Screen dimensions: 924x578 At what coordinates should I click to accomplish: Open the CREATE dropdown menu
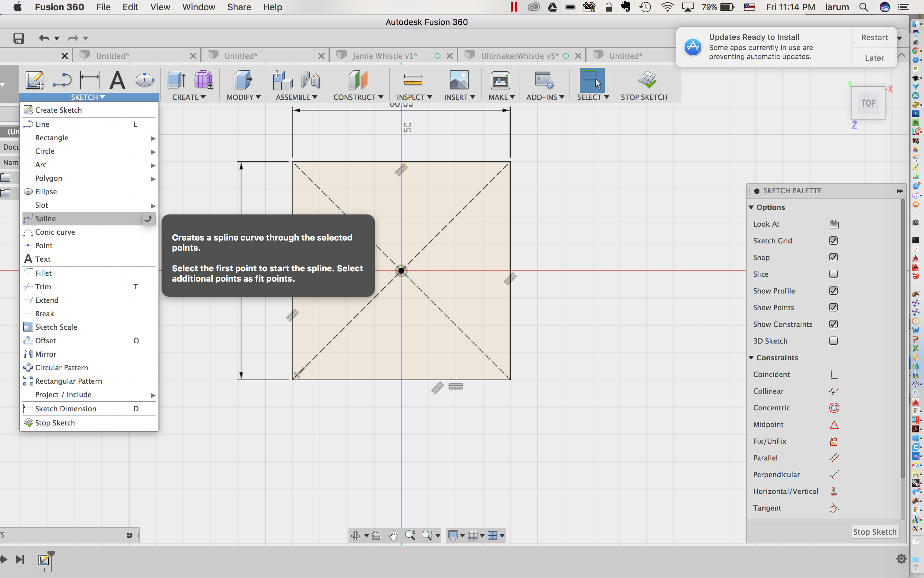pyautogui.click(x=189, y=98)
